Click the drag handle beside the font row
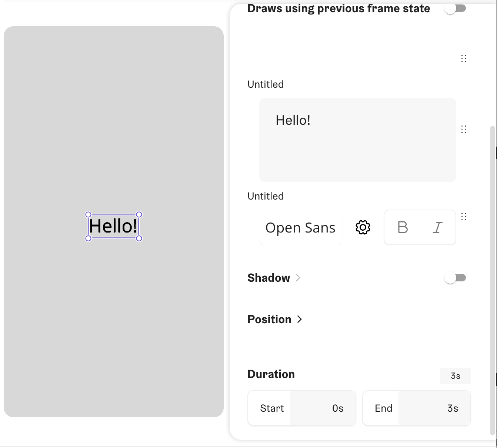Image resolution: width=497 pixels, height=448 pixels. 463,217
